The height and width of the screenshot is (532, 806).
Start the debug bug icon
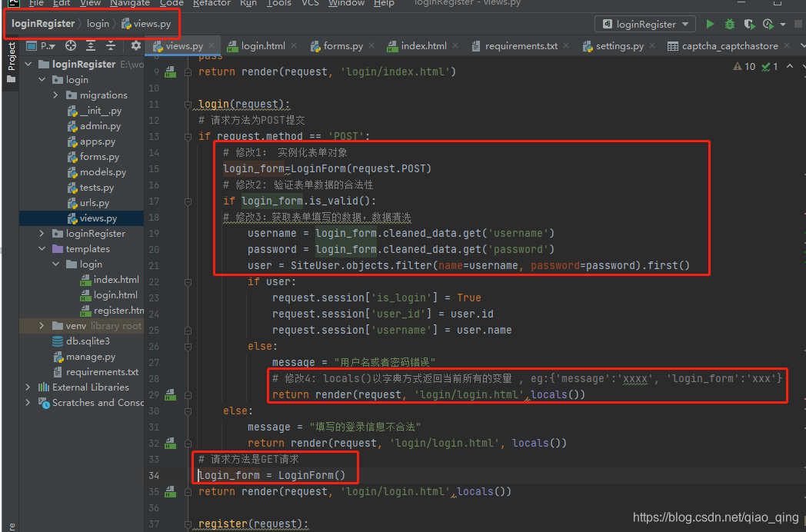729,24
